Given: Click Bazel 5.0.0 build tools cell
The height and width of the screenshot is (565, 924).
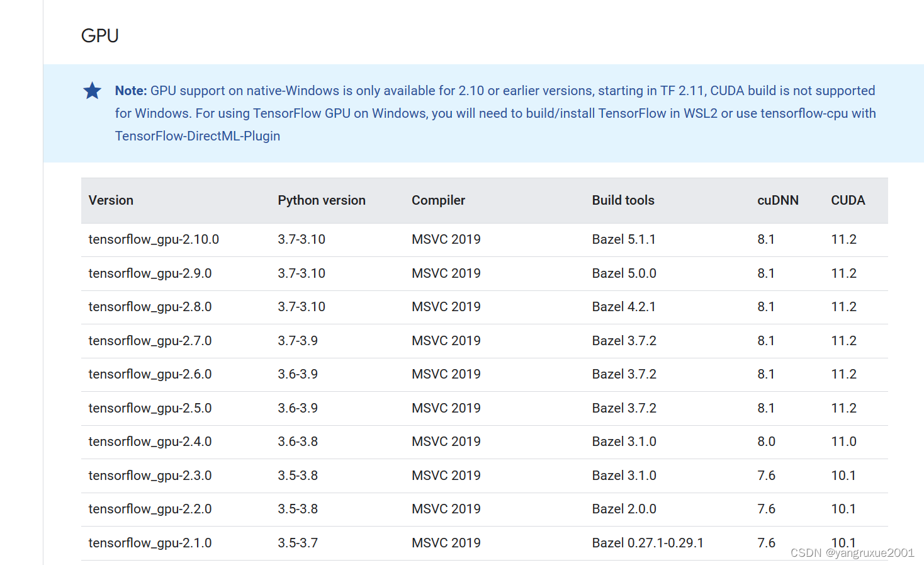Looking at the screenshot, I should [624, 273].
